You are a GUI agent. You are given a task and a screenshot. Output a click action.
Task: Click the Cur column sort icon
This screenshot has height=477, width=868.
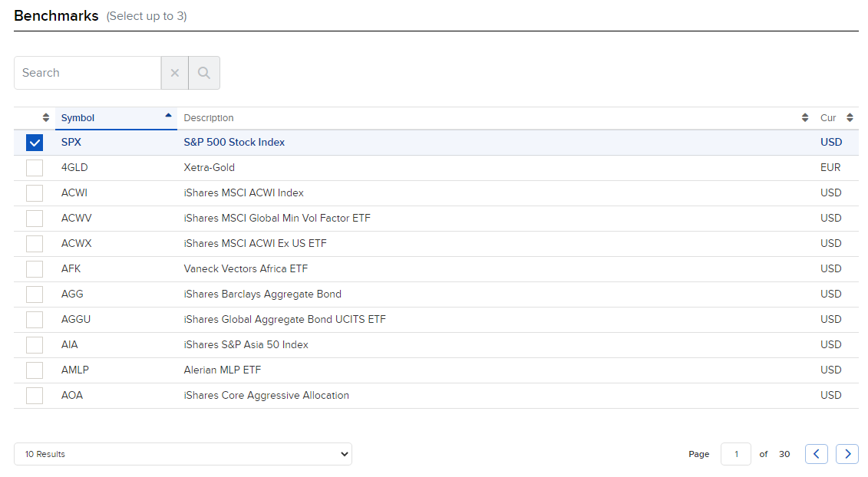(x=849, y=117)
